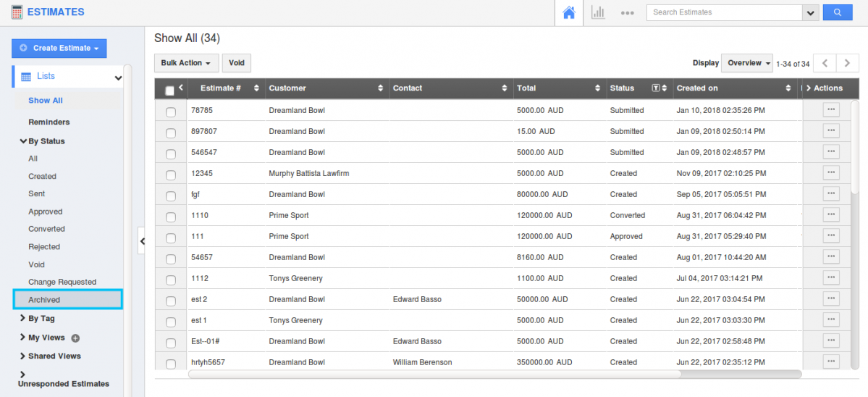Go to previous page arrow
Screen dimensions: 868x397
coord(825,63)
